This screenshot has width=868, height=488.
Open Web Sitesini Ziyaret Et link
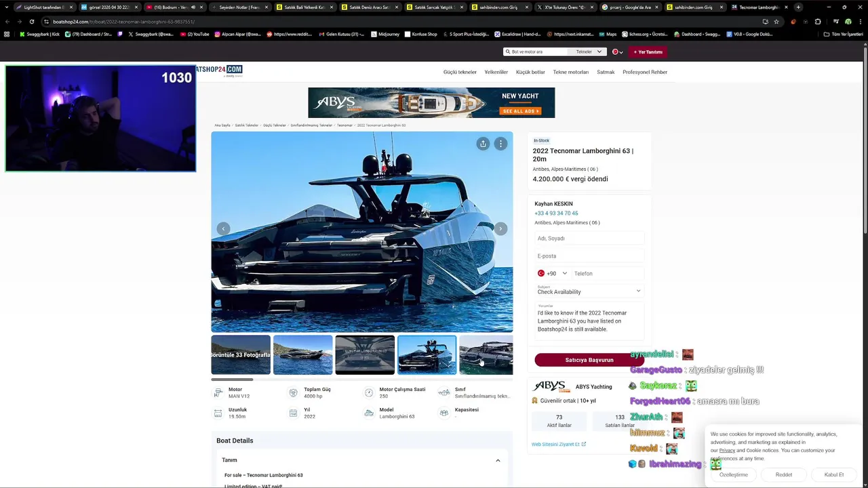click(559, 445)
